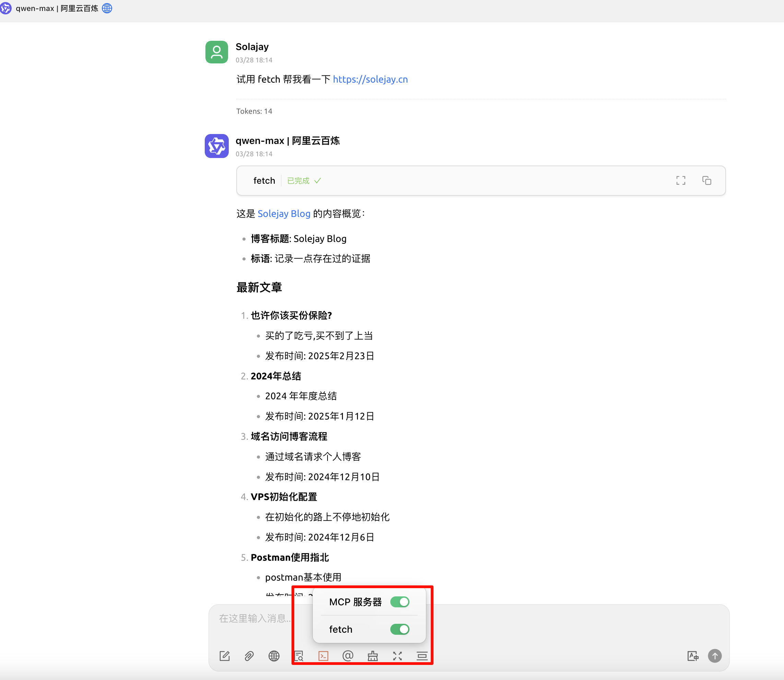784x680 pixels.
Task: Click the qwen-max | 阿里云百炼 model title at top
Action: pyautogui.click(x=57, y=8)
